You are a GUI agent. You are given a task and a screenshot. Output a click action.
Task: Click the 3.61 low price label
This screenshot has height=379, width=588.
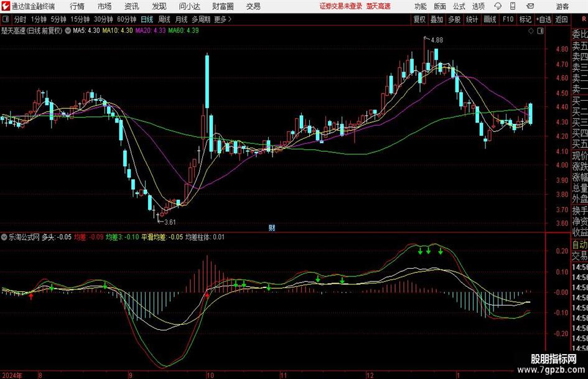coord(170,222)
